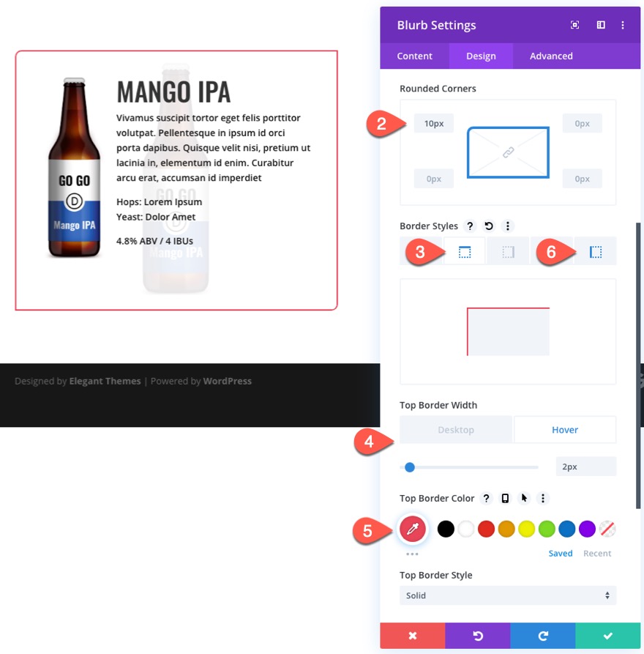Click the WordPress footer link
Image resolution: width=644 pixels, height=654 pixels.
227,381
